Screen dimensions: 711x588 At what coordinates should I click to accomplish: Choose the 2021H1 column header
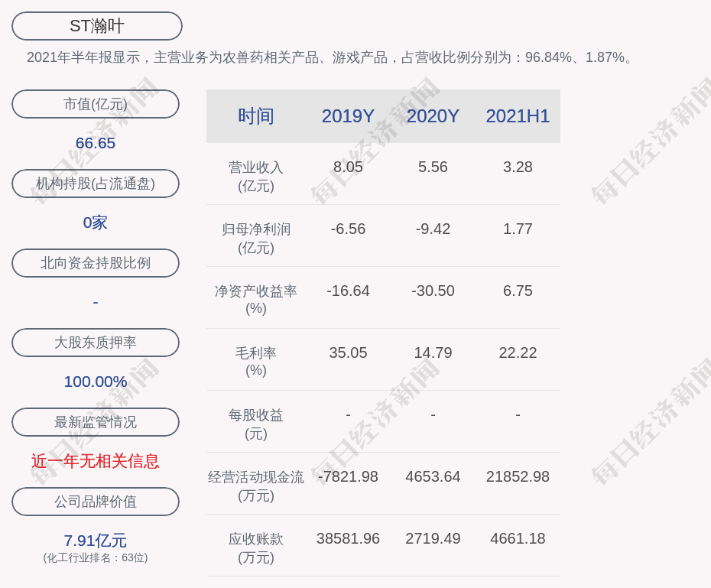point(518,116)
